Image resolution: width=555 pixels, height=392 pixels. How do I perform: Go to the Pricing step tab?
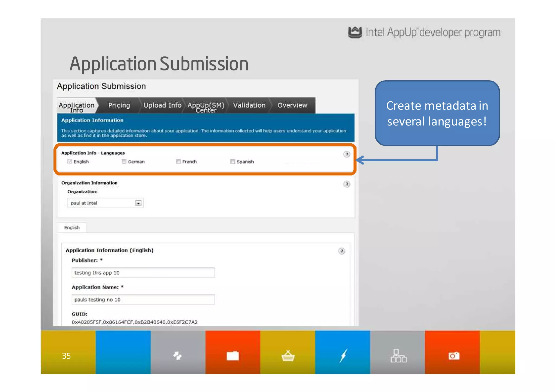click(x=119, y=105)
